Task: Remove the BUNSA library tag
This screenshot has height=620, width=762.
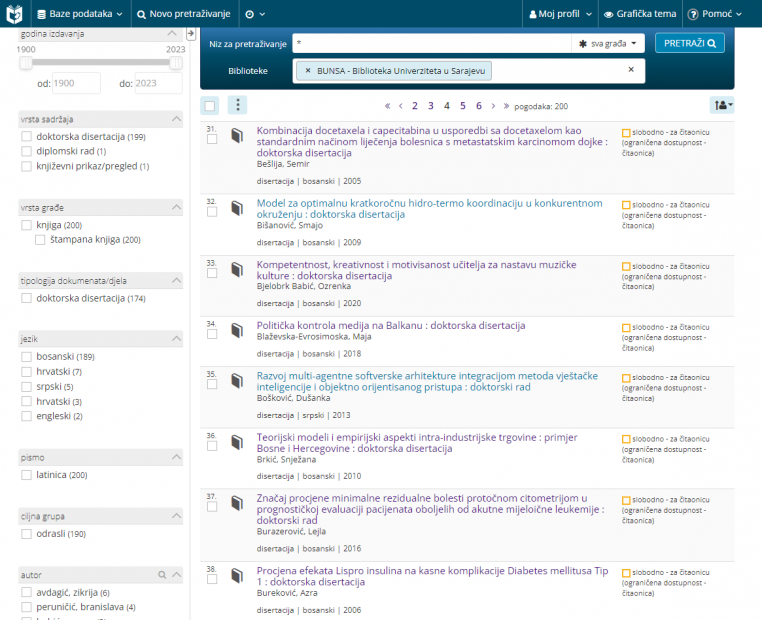Action: [308, 71]
